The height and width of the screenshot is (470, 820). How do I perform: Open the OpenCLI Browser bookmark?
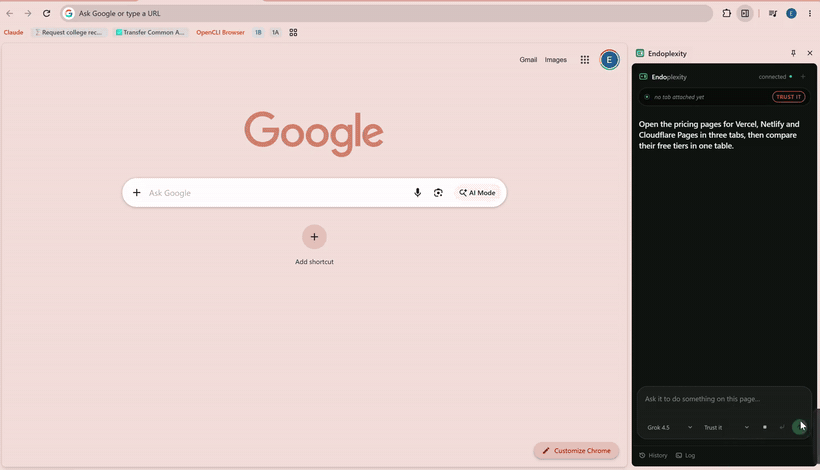click(x=220, y=32)
